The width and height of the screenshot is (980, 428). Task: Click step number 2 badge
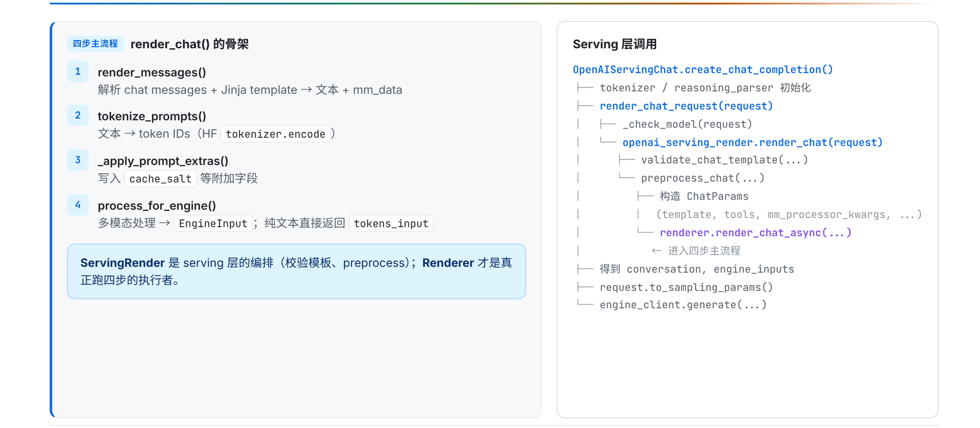point(78,115)
